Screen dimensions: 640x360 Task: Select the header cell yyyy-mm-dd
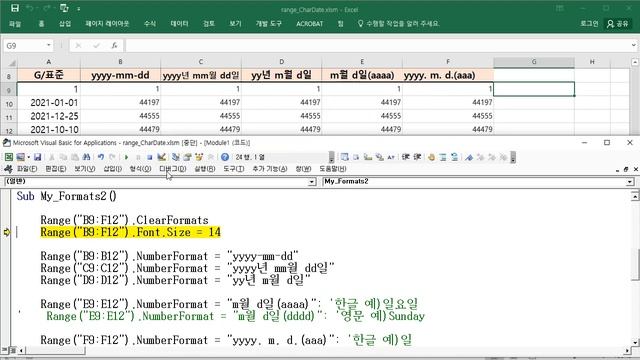pyautogui.click(x=120, y=75)
